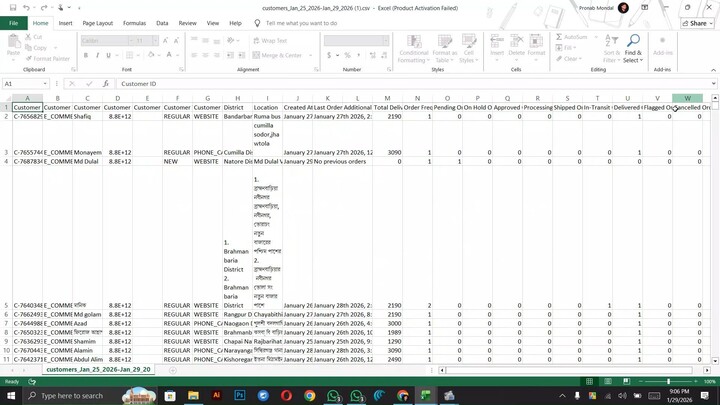The width and height of the screenshot is (720, 405).
Task: Click the New Sheet plus icon
Action: [173, 370]
